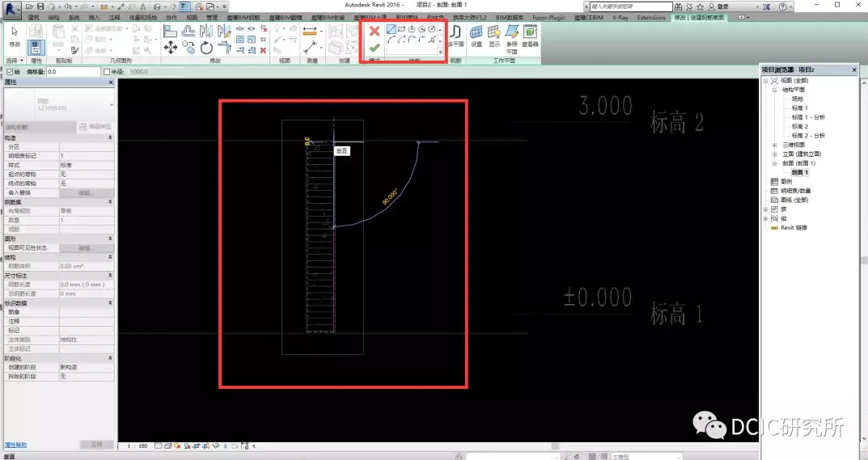Select the Move tool in the modify panel
The height and width of the screenshot is (460, 868).
coord(171,48)
